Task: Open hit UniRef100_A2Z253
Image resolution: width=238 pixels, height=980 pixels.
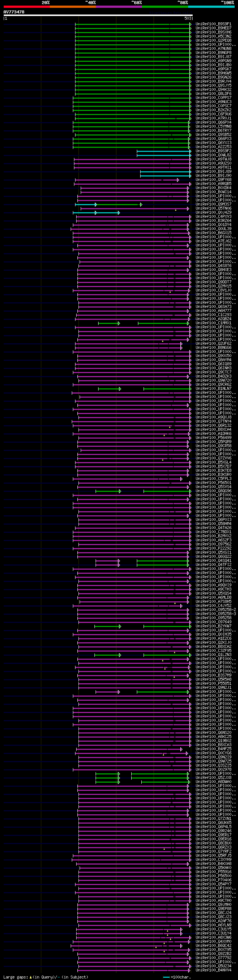Action: (213, 147)
